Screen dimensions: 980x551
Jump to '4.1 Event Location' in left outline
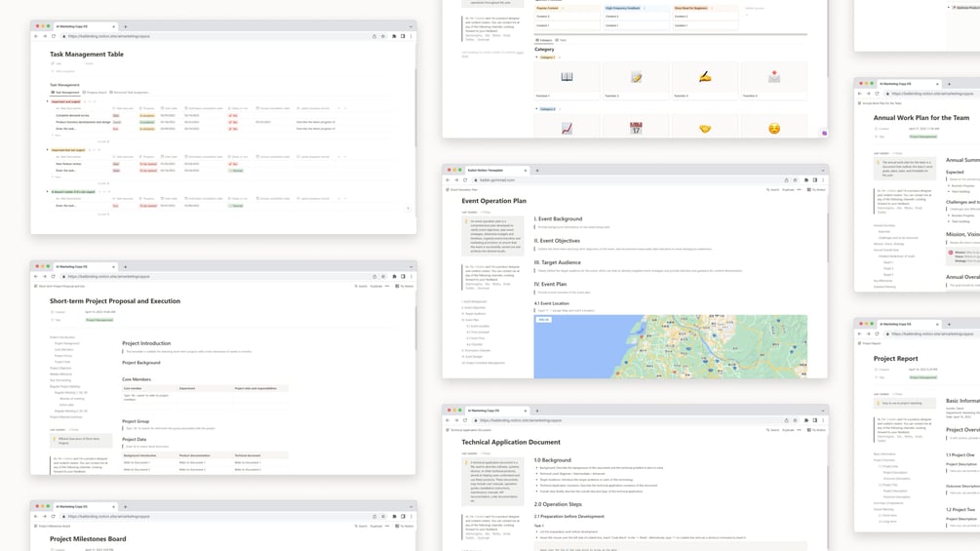coord(480,326)
